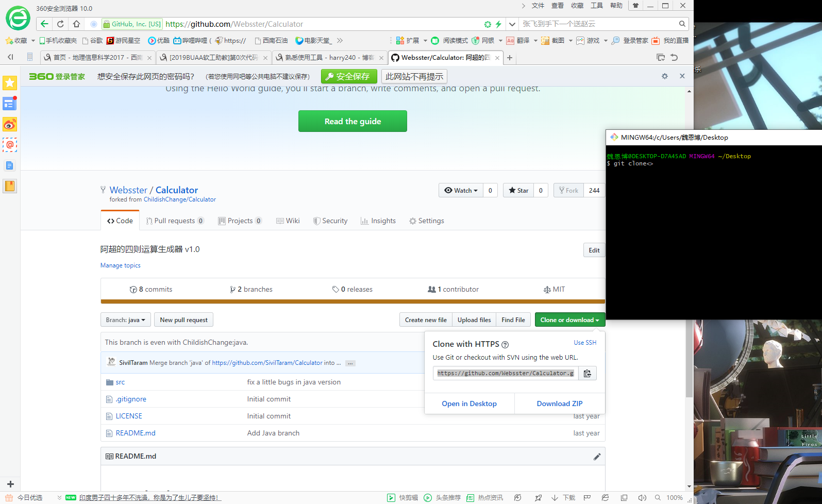
Task: Open the browser home page icon
Action: pos(76,24)
